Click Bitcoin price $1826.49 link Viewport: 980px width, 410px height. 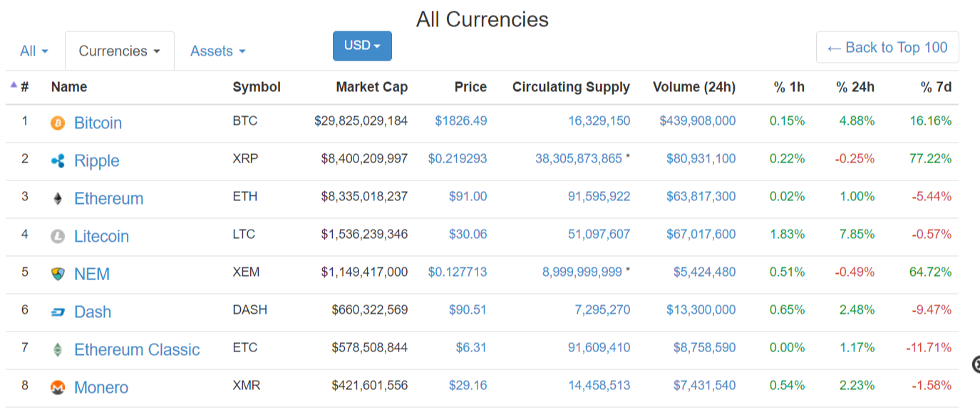coord(460,121)
